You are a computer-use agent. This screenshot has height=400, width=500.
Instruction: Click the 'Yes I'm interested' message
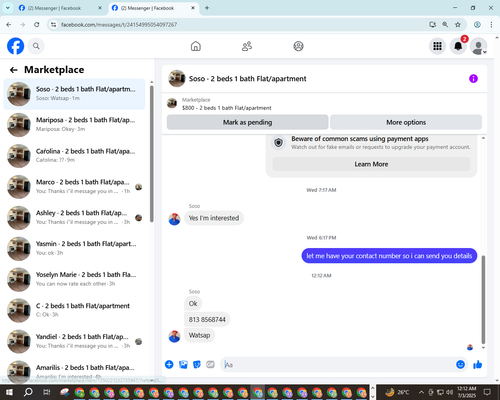(214, 218)
